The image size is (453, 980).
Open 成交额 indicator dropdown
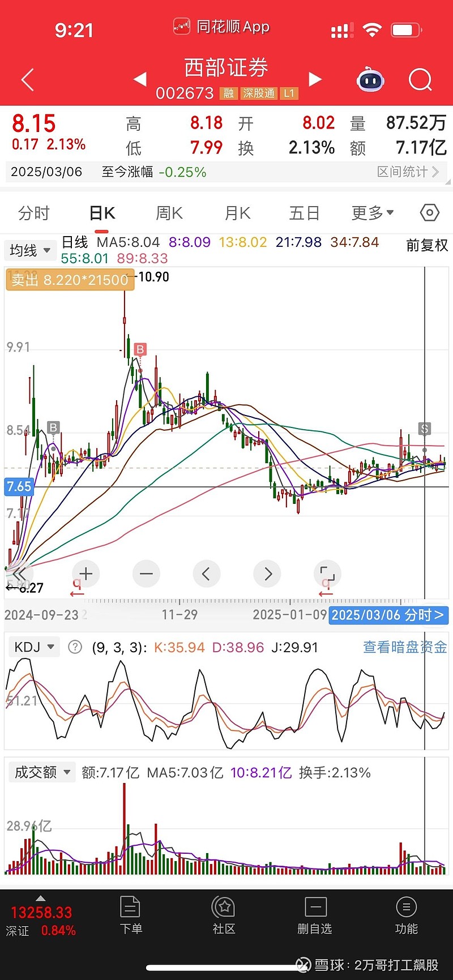coord(42,772)
